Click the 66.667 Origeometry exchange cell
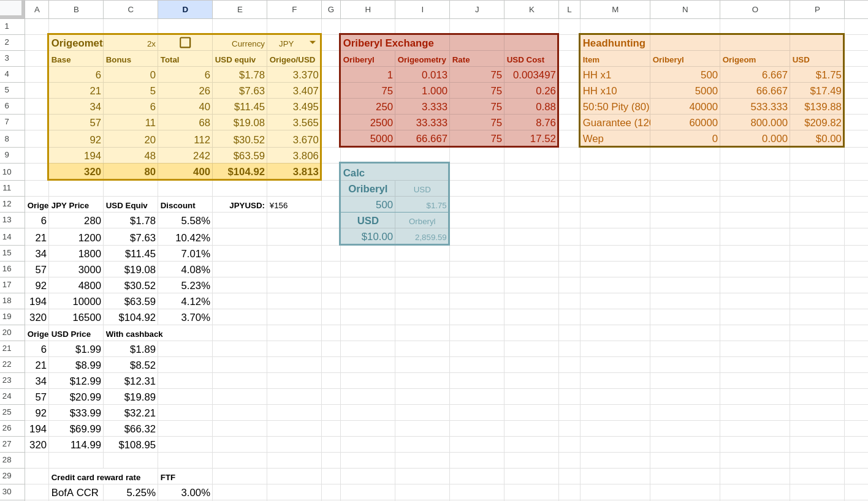 422,138
